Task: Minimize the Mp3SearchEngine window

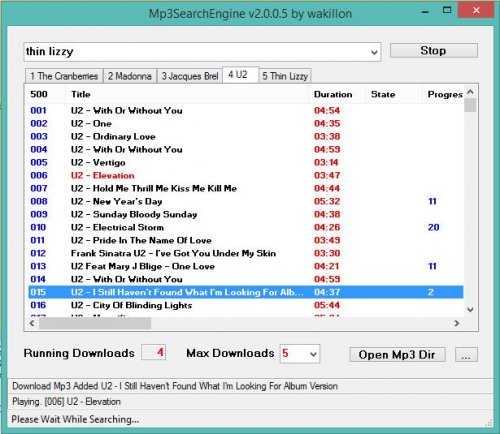Action: click(x=425, y=11)
